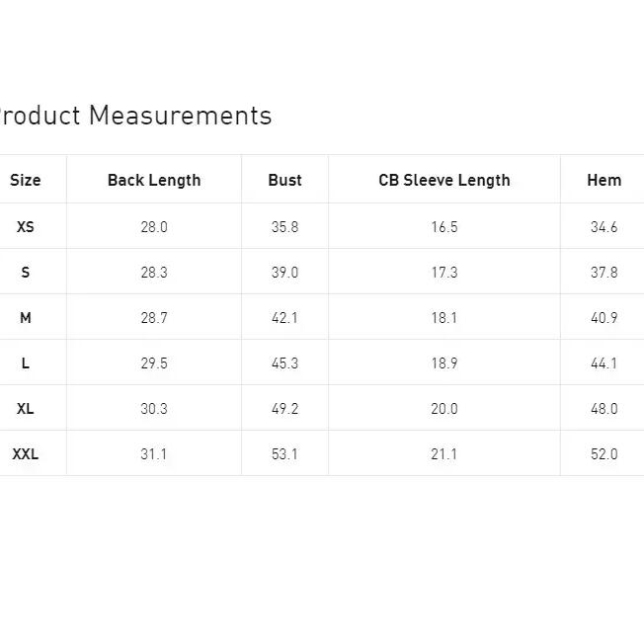Viewport: 644px width, 644px height.
Task: Select the hem value 52.0
Action: (x=604, y=454)
